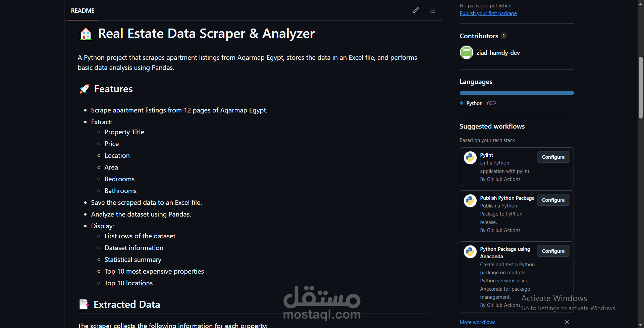The width and height of the screenshot is (644, 328).
Task: Click the 'Scrape apartment listings from 12 pages' item
Action: tap(179, 110)
